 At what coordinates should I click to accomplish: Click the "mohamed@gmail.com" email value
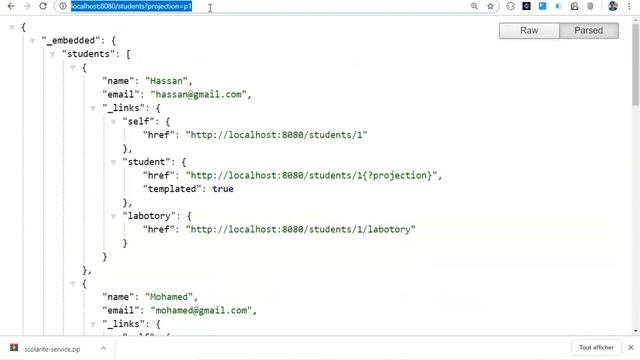click(x=201, y=310)
